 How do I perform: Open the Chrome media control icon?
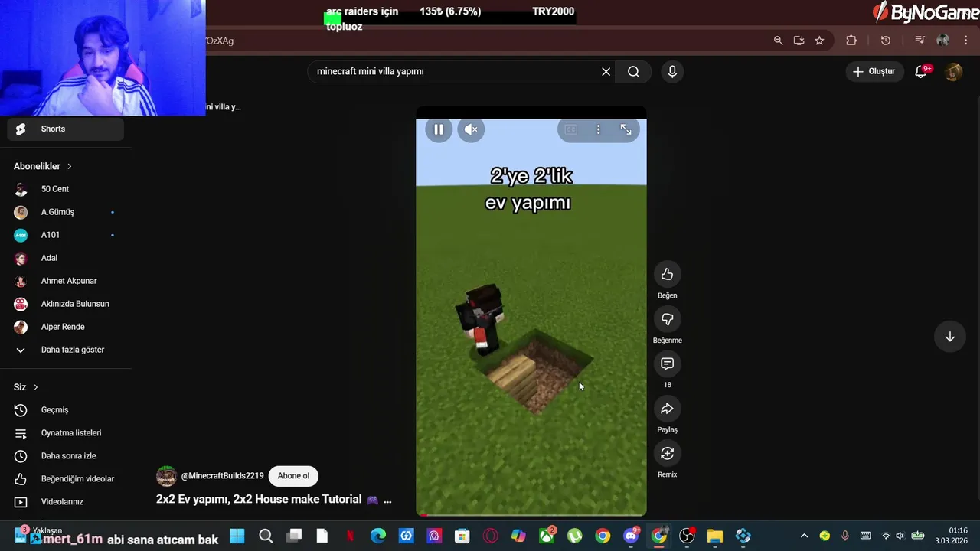click(x=920, y=41)
